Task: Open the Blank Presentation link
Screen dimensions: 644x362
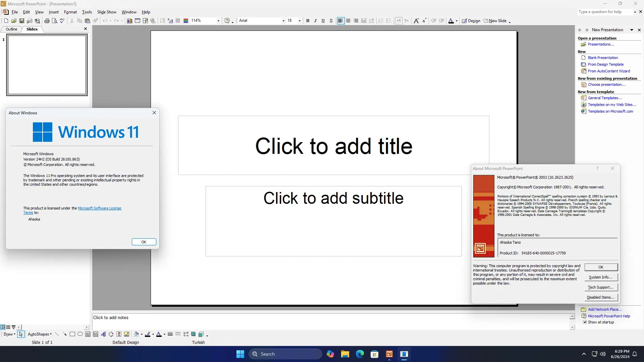Action: pos(603,58)
